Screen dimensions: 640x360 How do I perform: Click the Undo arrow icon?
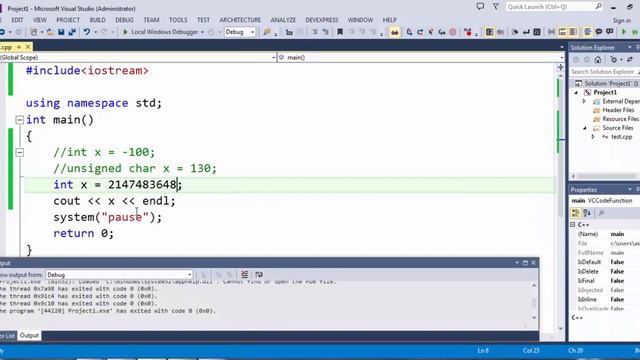point(87,32)
